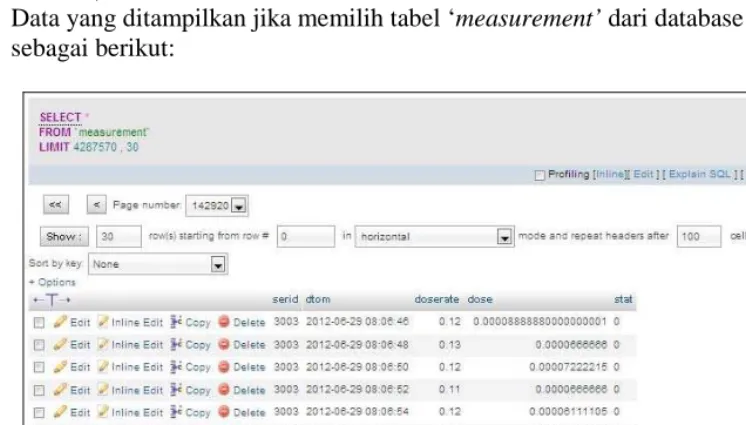Click doserate value 0.11
The width and height of the screenshot is (746, 425).
tap(450, 389)
